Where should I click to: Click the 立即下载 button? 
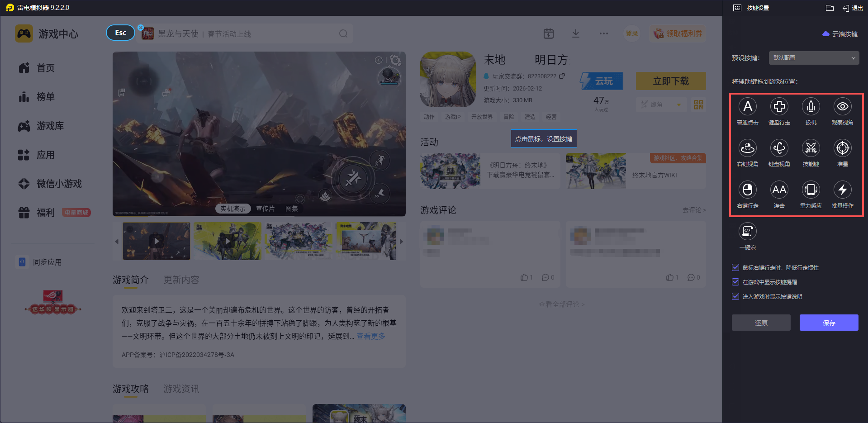[671, 81]
